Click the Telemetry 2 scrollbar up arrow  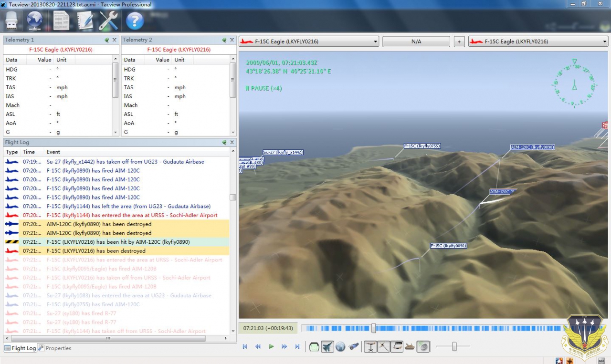click(x=233, y=59)
